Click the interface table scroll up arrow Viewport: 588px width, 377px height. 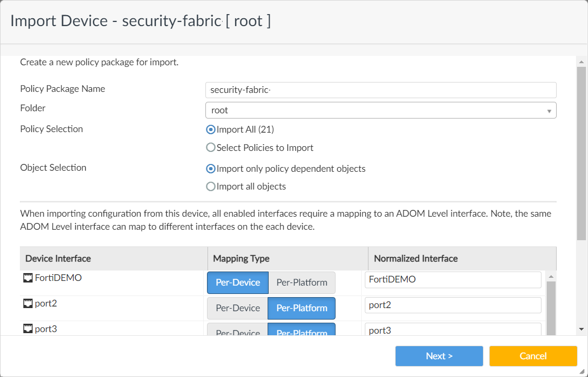tap(551, 277)
